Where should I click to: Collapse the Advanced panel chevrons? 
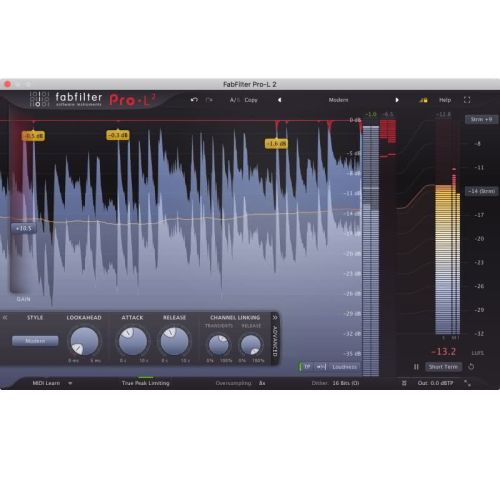[x=275, y=318]
